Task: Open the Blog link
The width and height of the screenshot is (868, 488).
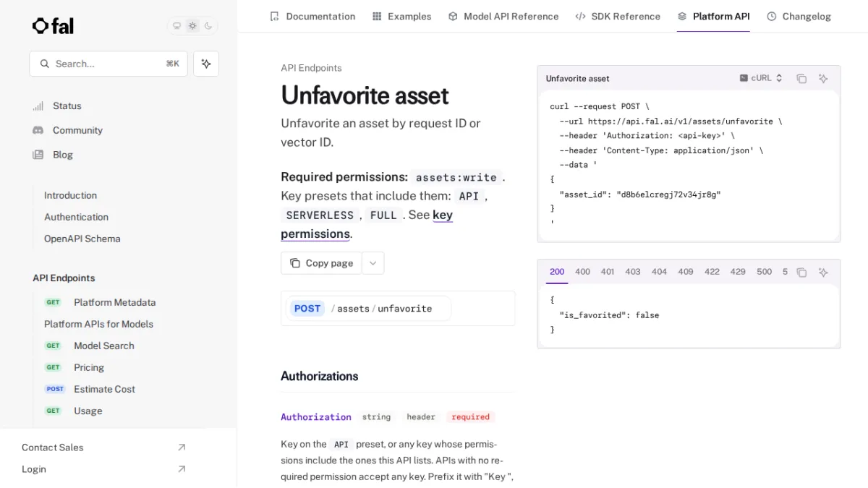Action: [x=53, y=155]
